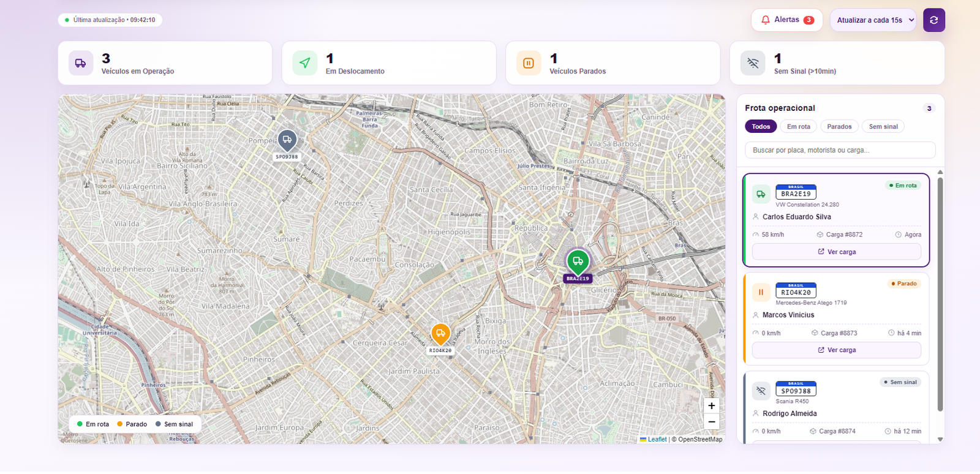Screen dimensions: 980x474
Task: Click the pause icon in Veículos Parados card
Action: (x=529, y=63)
